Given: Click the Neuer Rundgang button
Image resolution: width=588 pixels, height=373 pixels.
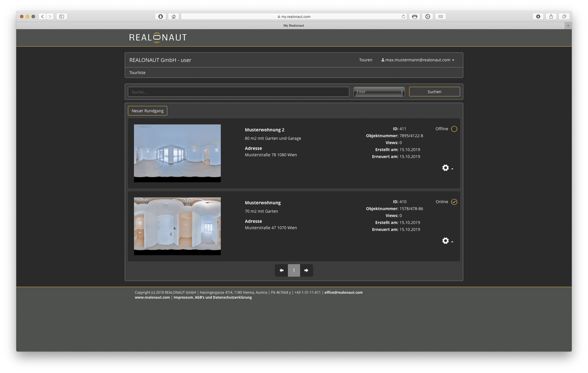Looking at the screenshot, I should [x=147, y=111].
